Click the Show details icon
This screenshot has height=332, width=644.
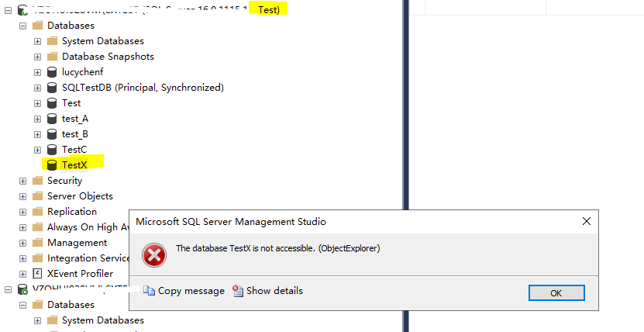coord(238,291)
